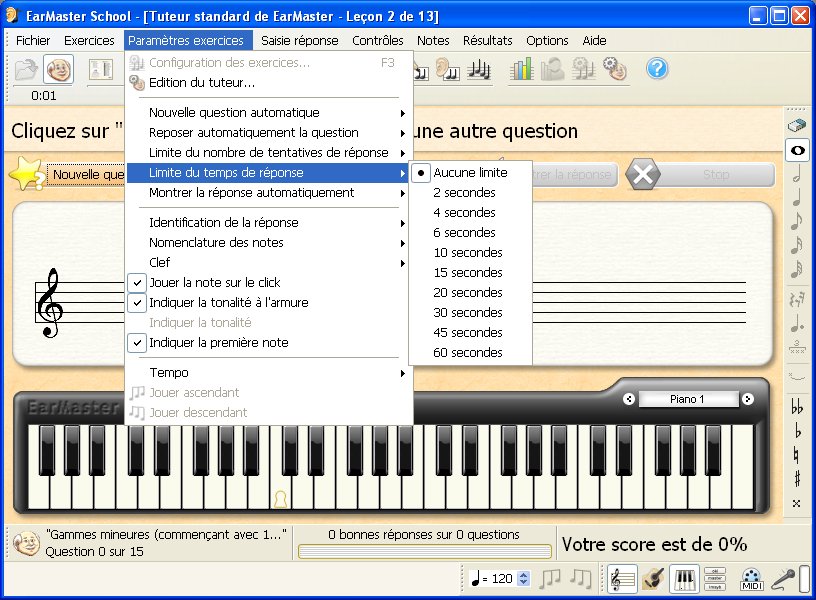Click the tutor face icon in toolbar

click(x=59, y=69)
